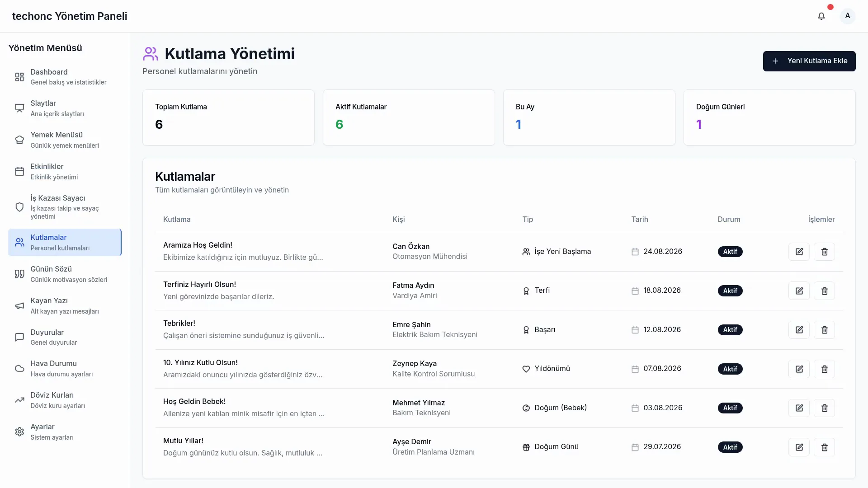The image size is (868, 488).
Task: Click the '10. Yılınız Kutlu Olsun!' title
Action: pyautogui.click(x=200, y=363)
